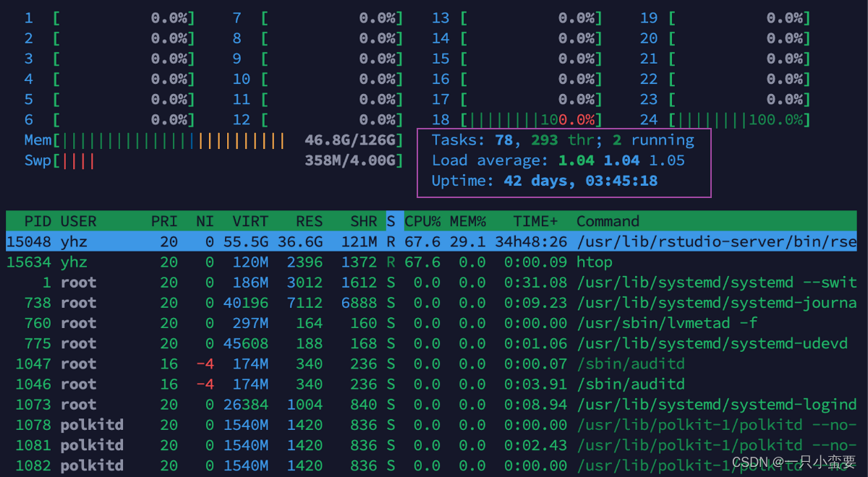Click CPU 19 usage meter
This screenshot has width=868, height=477.
pyautogui.click(x=725, y=18)
